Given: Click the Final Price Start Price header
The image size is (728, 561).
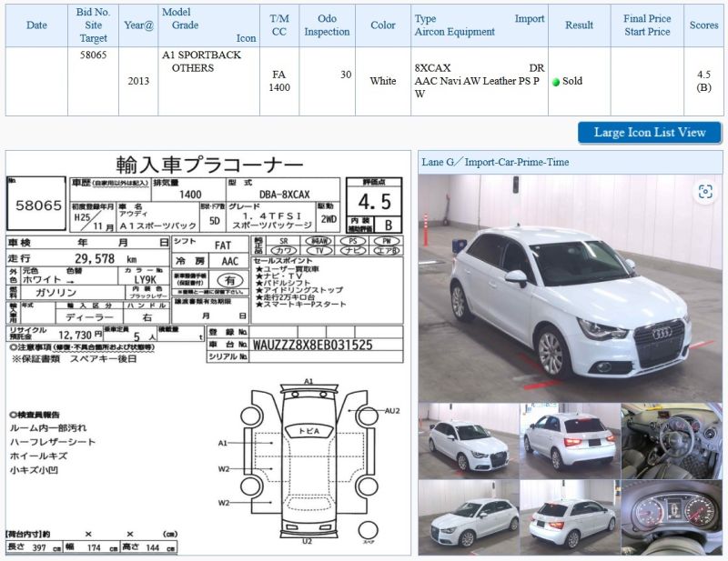Looking at the screenshot, I should click(647, 25).
